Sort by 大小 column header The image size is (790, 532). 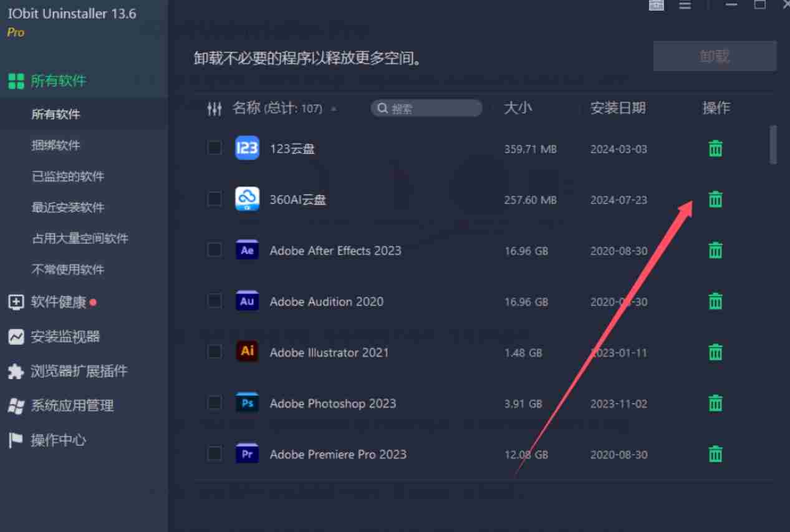tap(518, 108)
